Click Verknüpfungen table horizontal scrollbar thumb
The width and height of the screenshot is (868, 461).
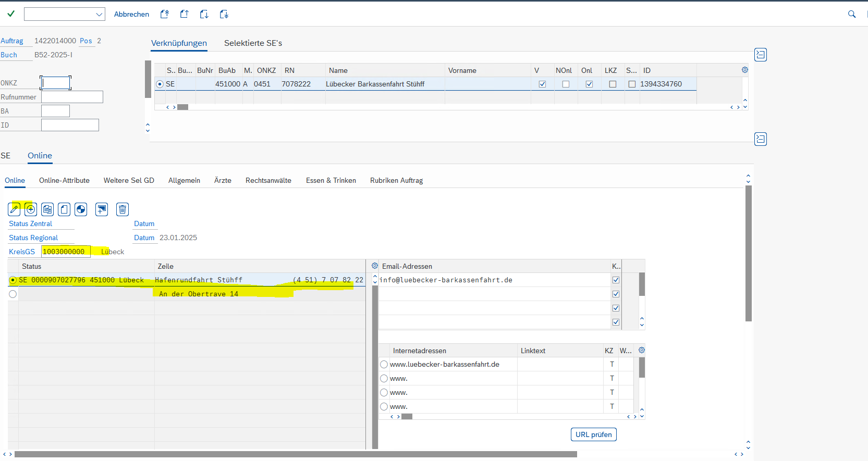pyautogui.click(x=182, y=107)
